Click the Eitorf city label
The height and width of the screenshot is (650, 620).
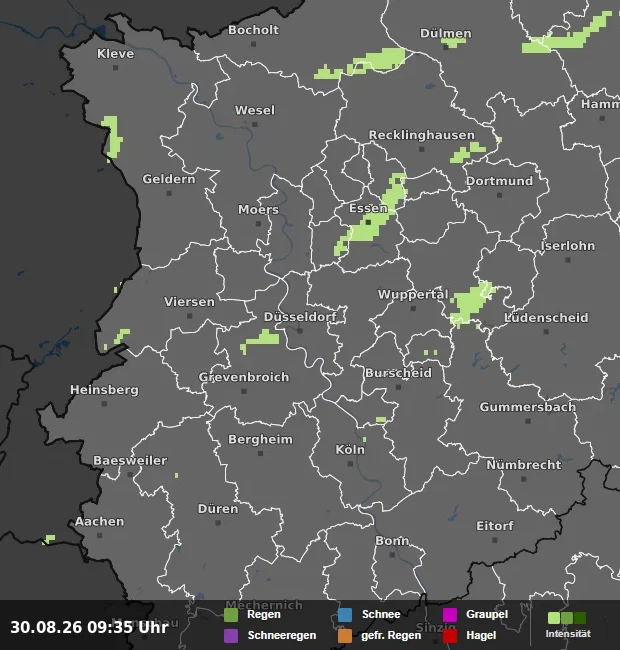pos(495,526)
